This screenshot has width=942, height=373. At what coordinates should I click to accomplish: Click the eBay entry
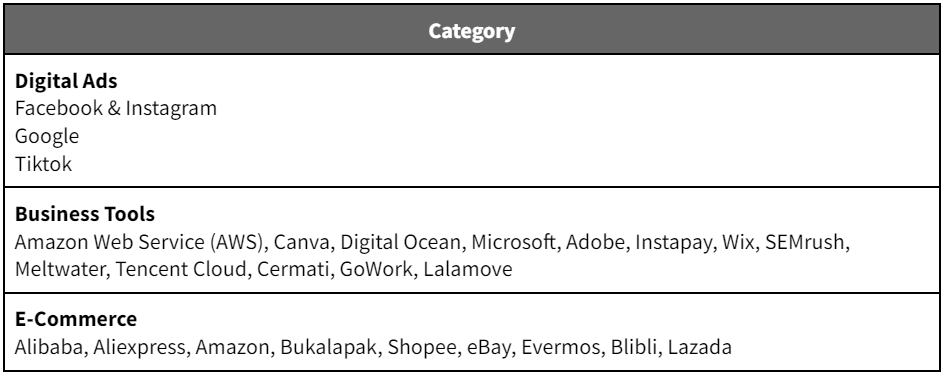[x=488, y=347]
